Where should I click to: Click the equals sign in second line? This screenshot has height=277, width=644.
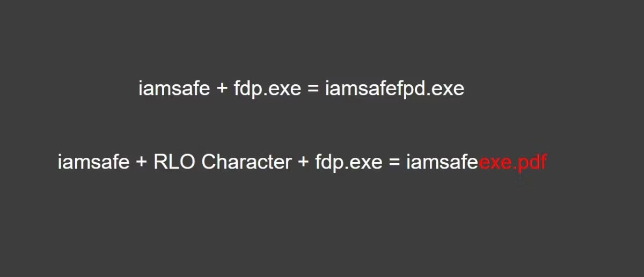pos(394,162)
